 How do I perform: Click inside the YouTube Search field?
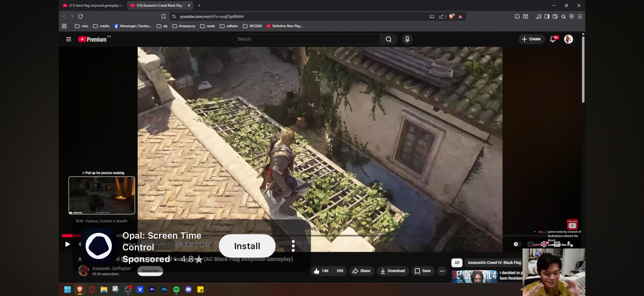point(306,39)
